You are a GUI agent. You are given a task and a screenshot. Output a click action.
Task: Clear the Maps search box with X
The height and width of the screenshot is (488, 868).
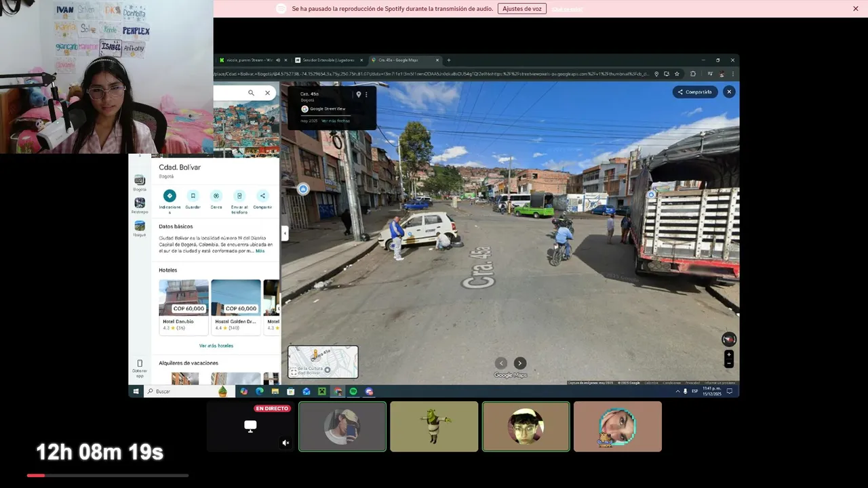(267, 93)
